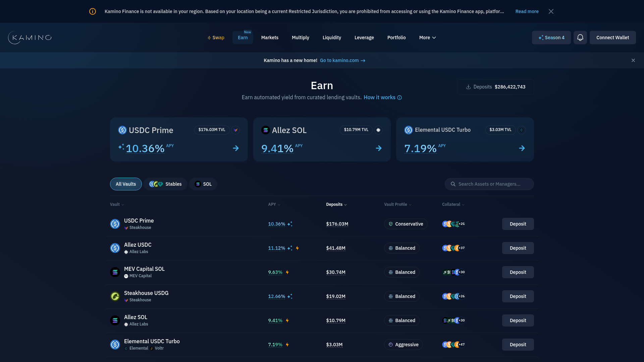Click the USDC token icon in USDC Prime row
Image resolution: width=644 pixels, height=362 pixels.
pos(115,224)
